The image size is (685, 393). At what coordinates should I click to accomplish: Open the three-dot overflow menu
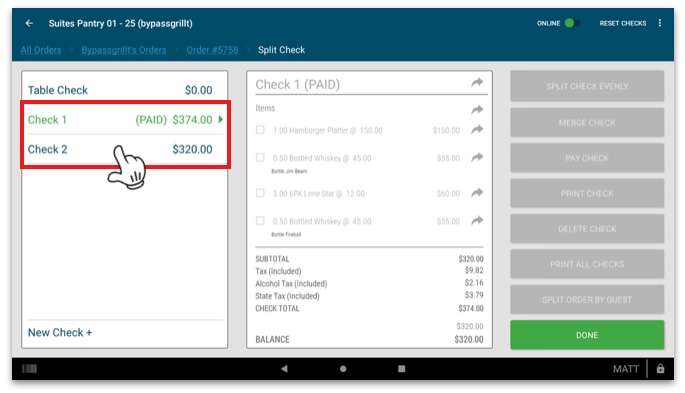click(660, 23)
